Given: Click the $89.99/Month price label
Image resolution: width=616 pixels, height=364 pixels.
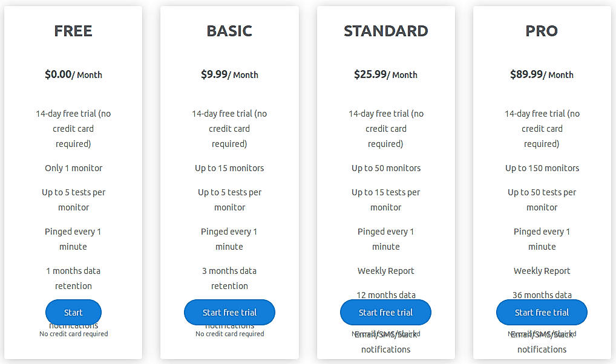Looking at the screenshot, I should (x=542, y=74).
